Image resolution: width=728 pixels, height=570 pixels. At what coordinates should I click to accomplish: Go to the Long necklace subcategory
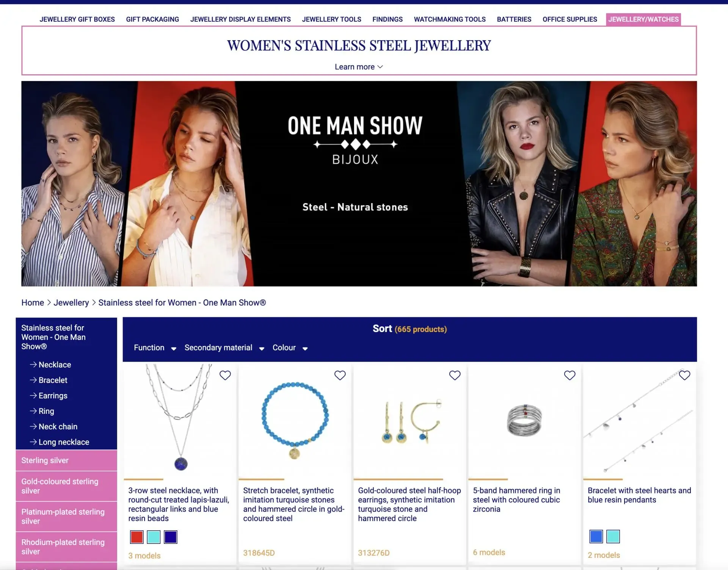tap(60, 442)
